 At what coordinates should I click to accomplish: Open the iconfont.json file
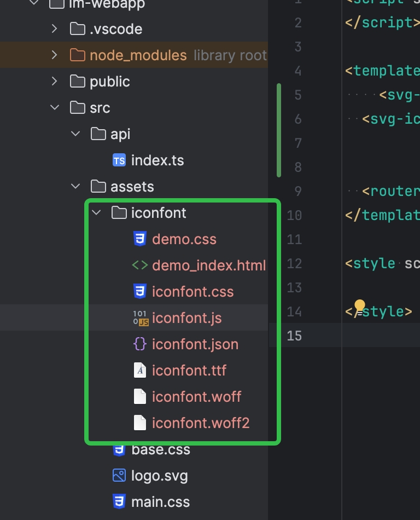195,344
